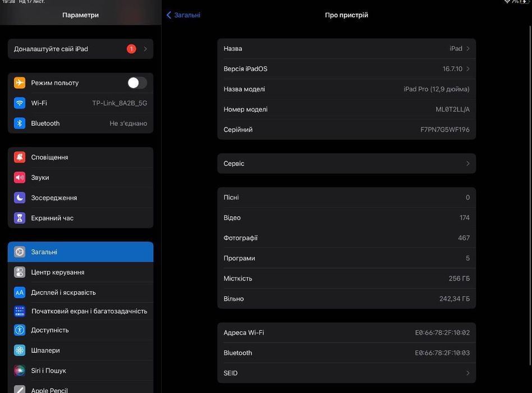Open Шпалери settings
The image size is (532, 393).
pos(80,350)
